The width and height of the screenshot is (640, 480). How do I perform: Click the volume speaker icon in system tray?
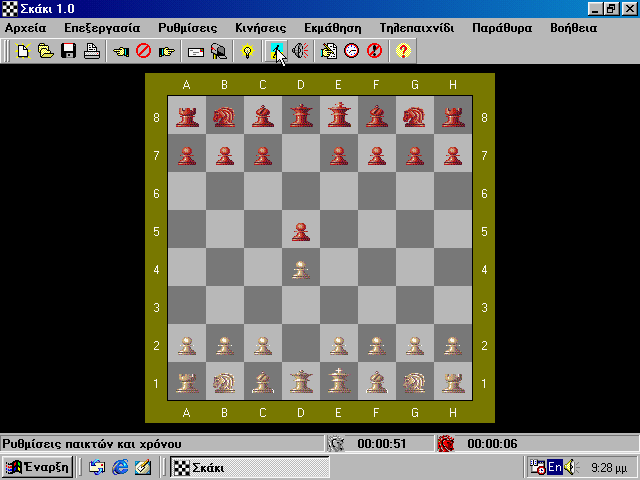coord(571,467)
